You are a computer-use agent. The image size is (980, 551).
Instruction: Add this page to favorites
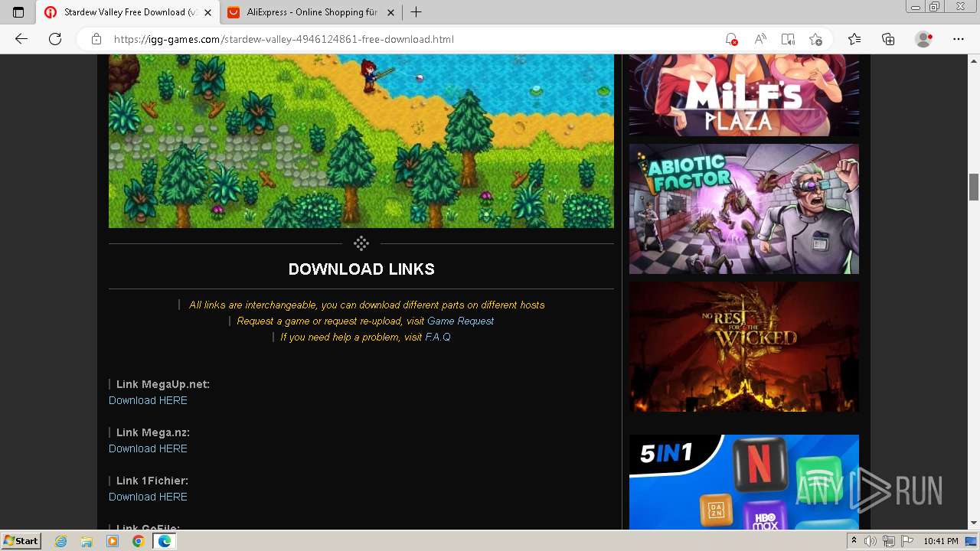[815, 39]
